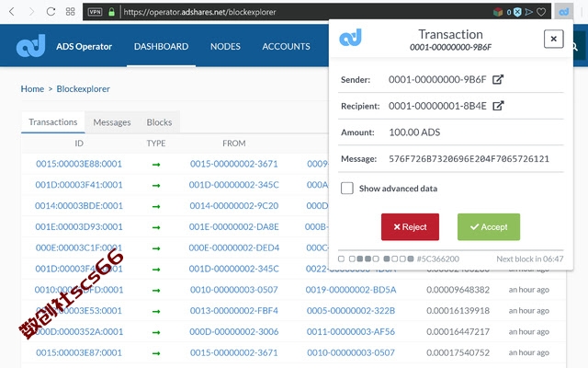
Task: Click the amount 0.00016139918
Action: pyautogui.click(x=458, y=311)
